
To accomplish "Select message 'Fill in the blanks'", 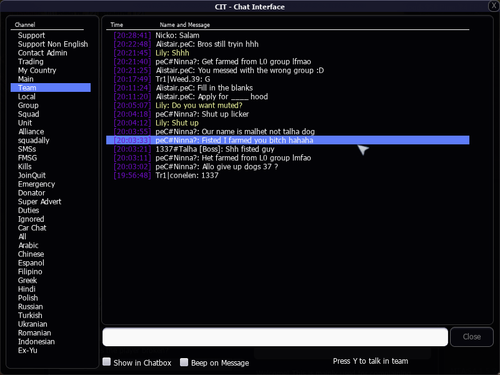I will coord(288,88).
